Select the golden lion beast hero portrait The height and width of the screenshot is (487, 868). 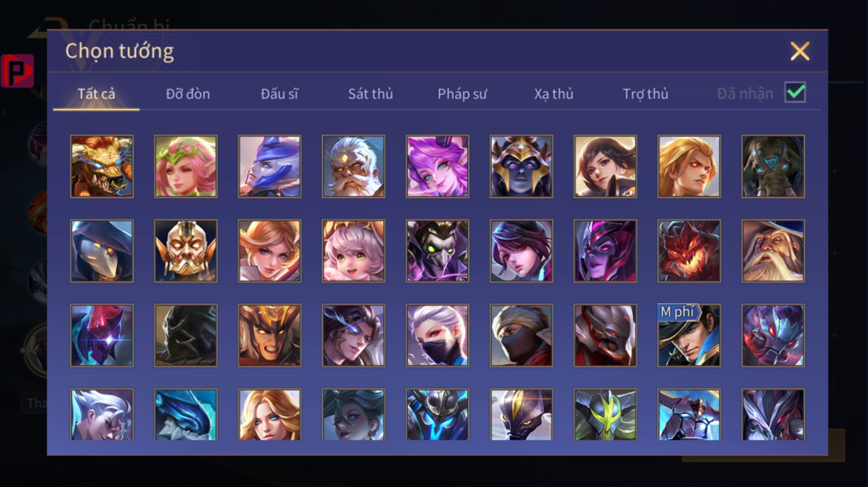(102, 166)
